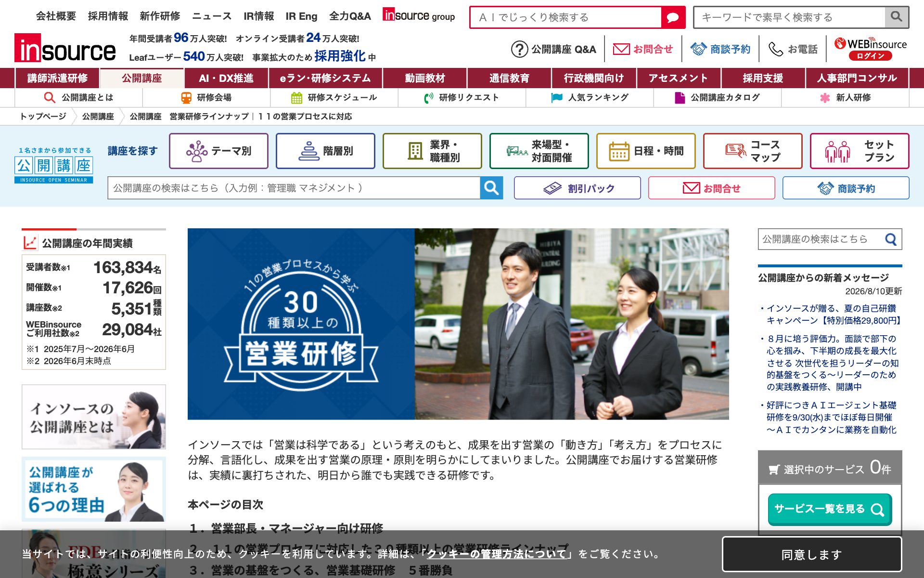Open the 公開講座 nav tab

(x=141, y=78)
